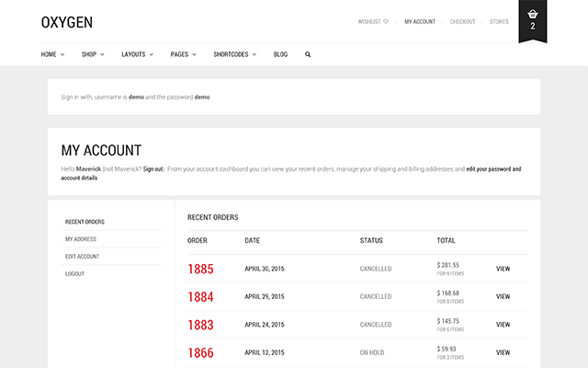Click the Status column header
The image size is (588, 368).
[371, 241]
